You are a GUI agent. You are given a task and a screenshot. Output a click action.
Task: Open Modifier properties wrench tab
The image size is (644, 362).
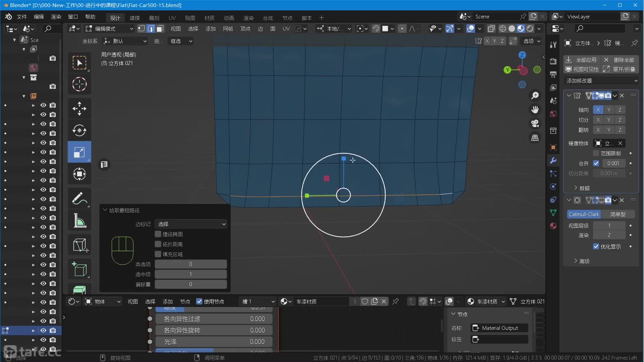(553, 161)
